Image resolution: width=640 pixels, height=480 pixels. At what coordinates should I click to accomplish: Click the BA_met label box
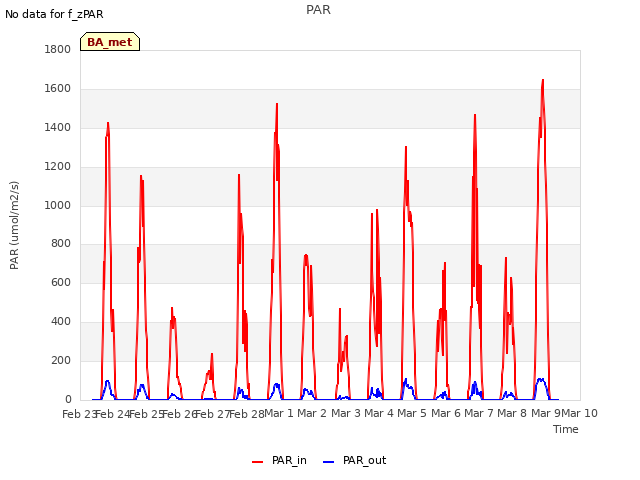pyautogui.click(x=110, y=42)
